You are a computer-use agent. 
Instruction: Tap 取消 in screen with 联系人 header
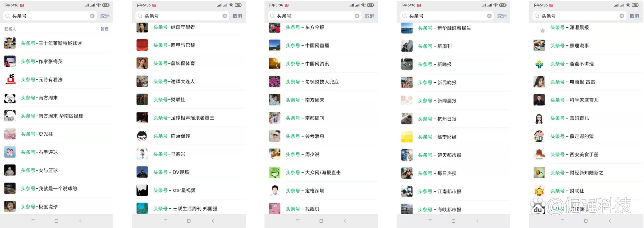[105, 16]
